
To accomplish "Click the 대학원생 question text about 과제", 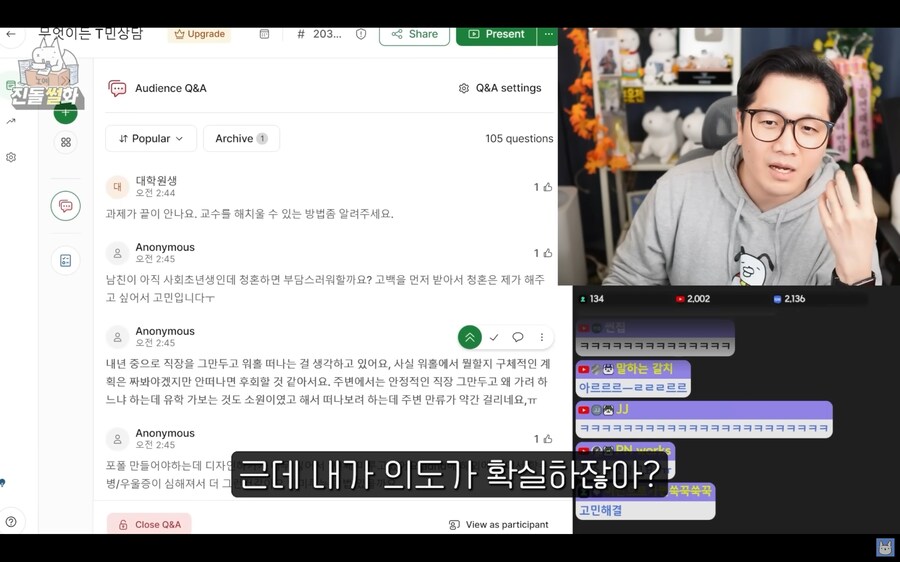I will tap(250, 214).
